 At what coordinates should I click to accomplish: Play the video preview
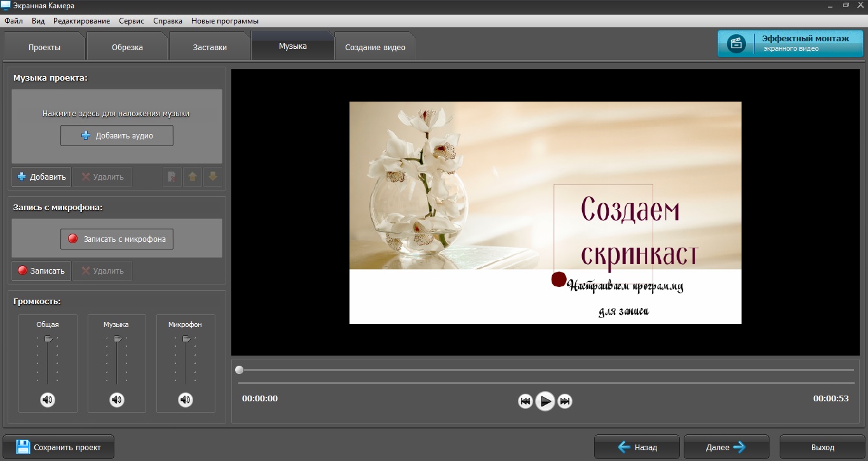pyautogui.click(x=545, y=401)
